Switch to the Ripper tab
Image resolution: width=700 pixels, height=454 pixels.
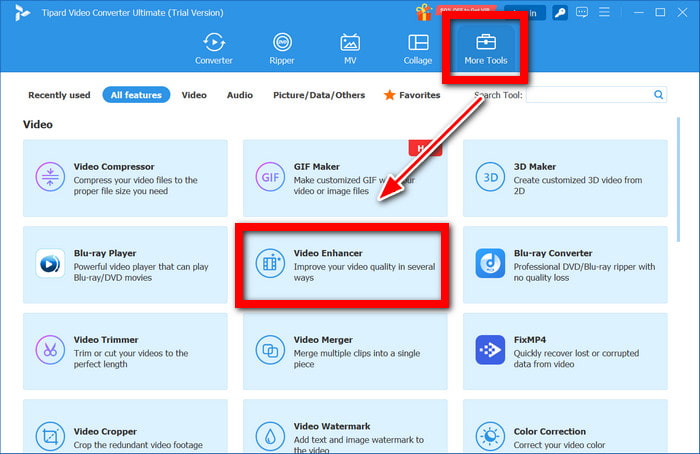click(283, 48)
